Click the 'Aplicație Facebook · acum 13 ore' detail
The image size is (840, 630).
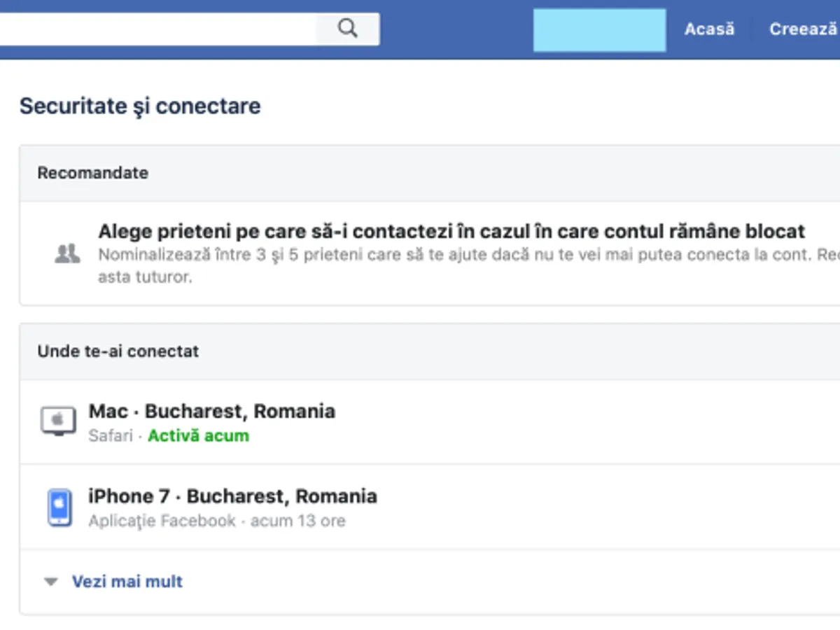click(x=217, y=521)
